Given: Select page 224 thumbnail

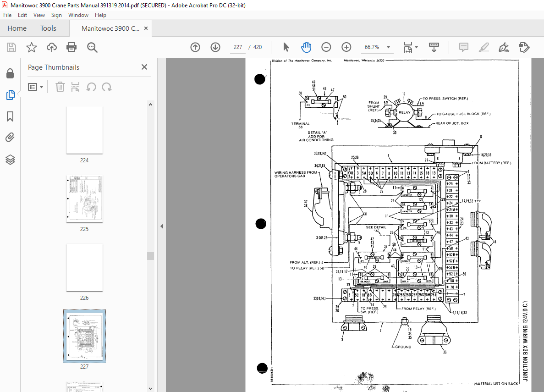Looking at the screenshot, I should pyautogui.click(x=84, y=130).
